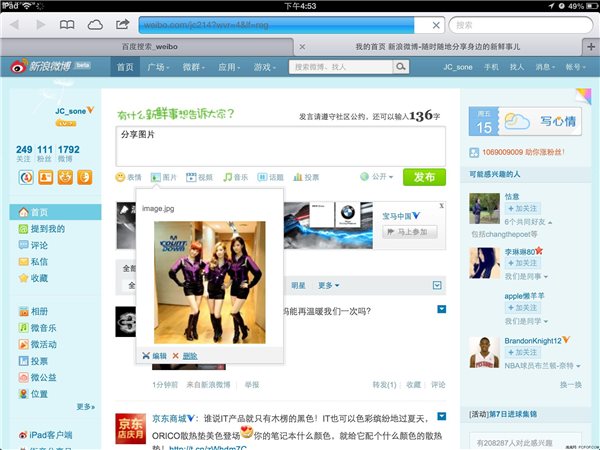Open the 更多 filter dropdown
Image resolution: width=600 pixels, height=450 pixels.
click(328, 285)
